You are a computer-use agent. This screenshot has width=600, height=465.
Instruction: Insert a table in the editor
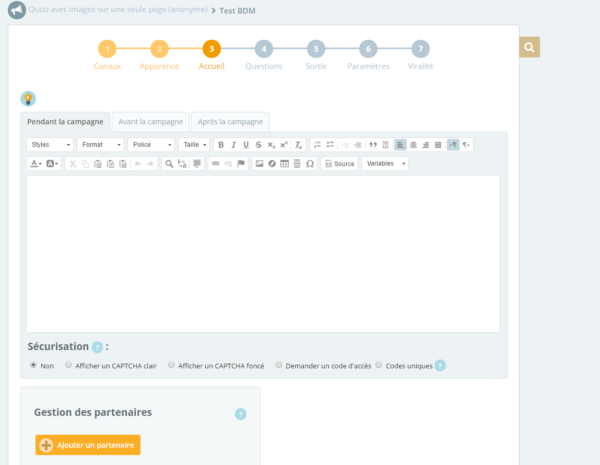(284, 163)
